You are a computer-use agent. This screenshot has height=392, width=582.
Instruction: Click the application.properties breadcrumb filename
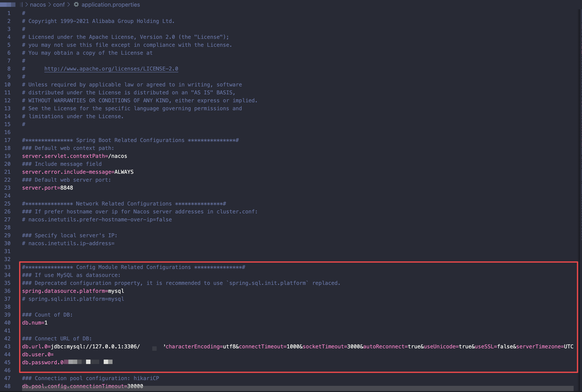111,4
